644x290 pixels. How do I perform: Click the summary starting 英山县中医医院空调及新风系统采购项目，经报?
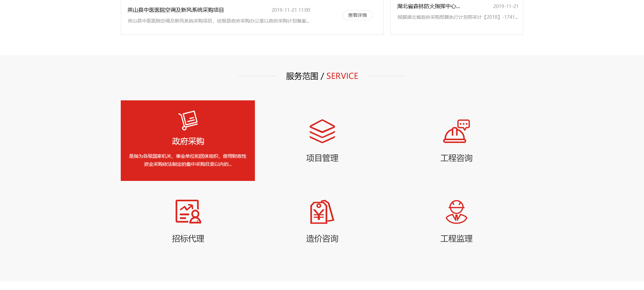tap(218, 21)
